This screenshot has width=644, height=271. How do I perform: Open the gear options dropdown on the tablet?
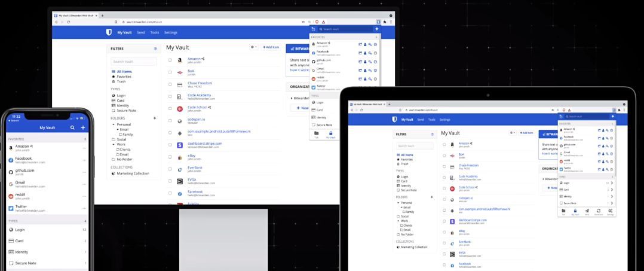[x=512, y=133]
